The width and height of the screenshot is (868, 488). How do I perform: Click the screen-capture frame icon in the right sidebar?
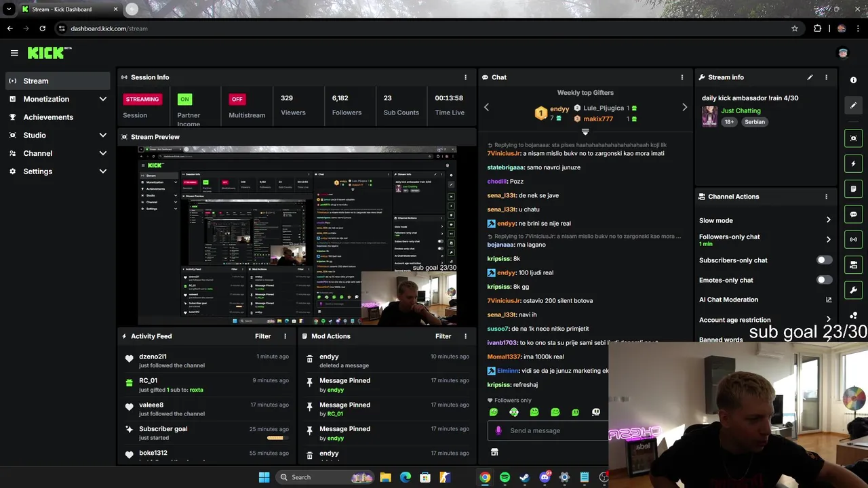tap(853, 138)
